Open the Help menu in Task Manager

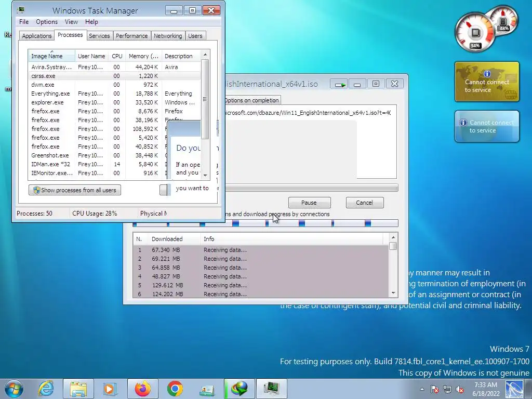coord(91,22)
